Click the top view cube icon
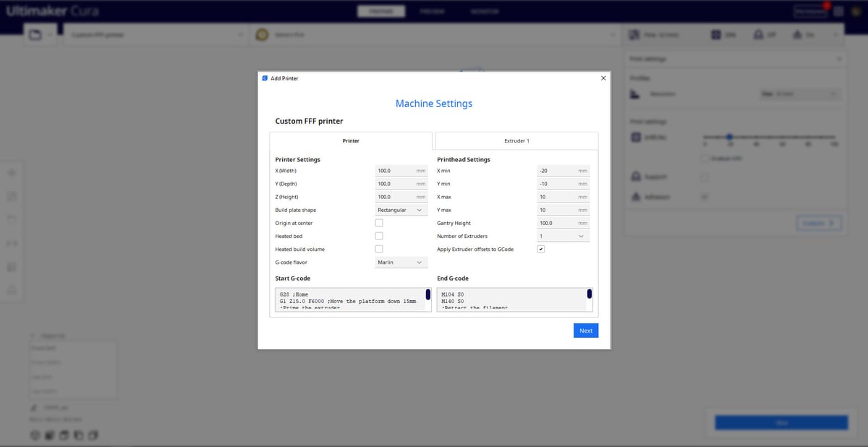 (63, 435)
